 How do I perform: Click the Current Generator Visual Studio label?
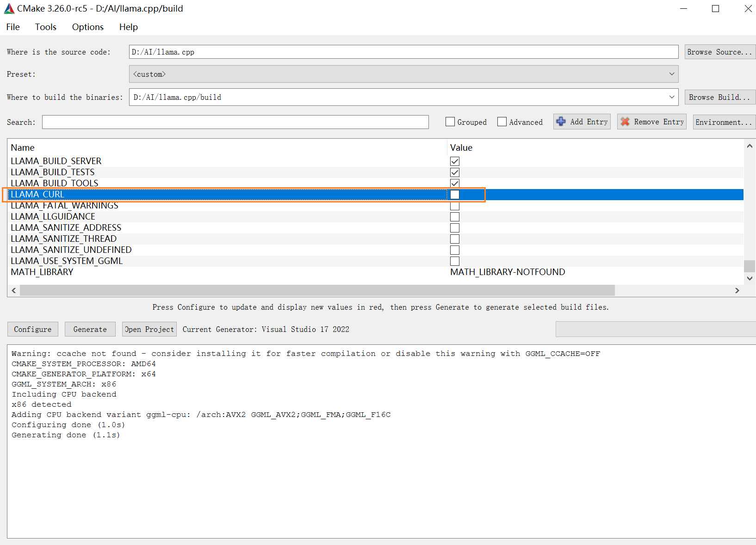click(266, 329)
